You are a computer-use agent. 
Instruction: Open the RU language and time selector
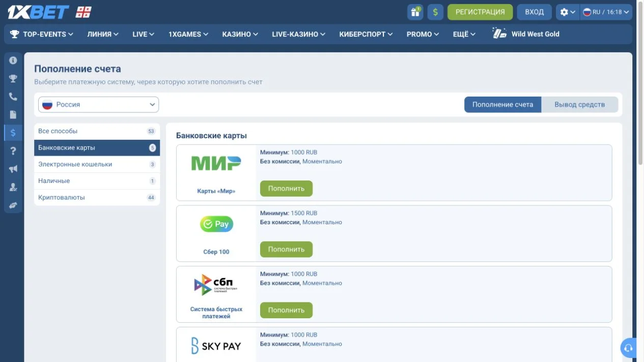coord(606,12)
